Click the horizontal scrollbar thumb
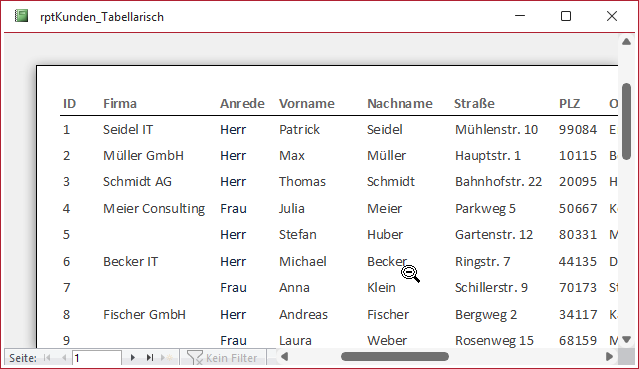This screenshot has height=369, width=639. [x=394, y=357]
